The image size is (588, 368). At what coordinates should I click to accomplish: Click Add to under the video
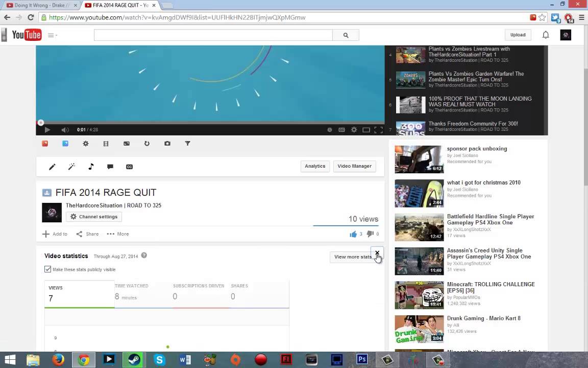[55, 234]
